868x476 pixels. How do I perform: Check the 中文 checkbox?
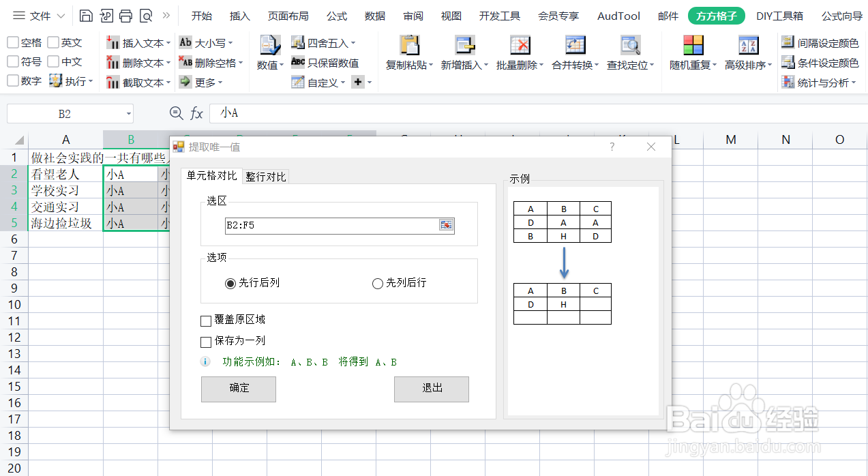(53, 62)
